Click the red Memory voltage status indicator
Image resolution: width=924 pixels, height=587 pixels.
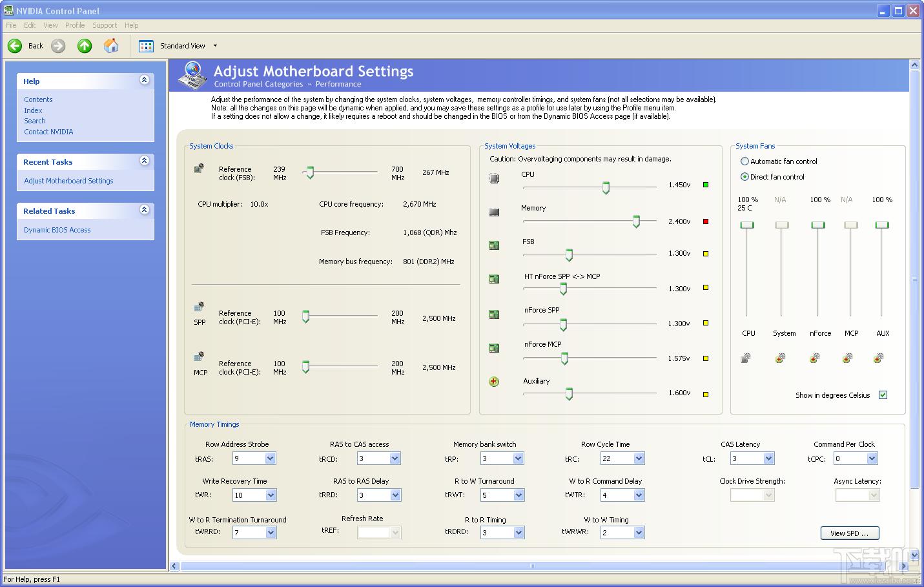click(706, 221)
